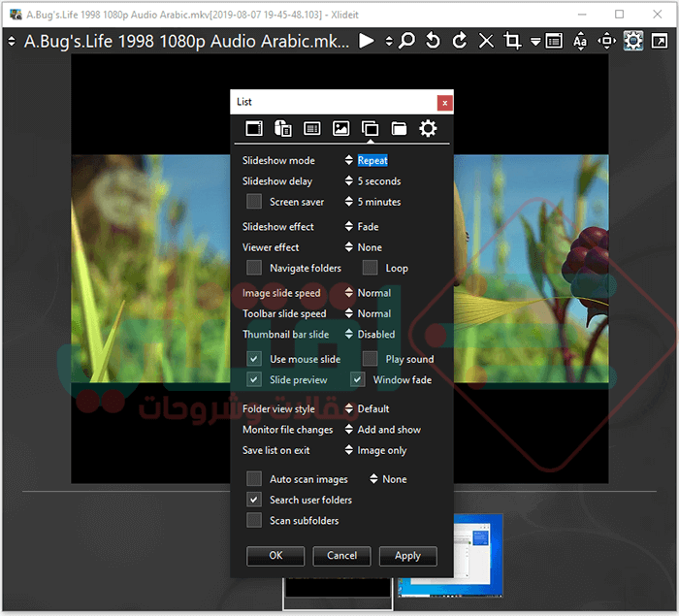Image resolution: width=679 pixels, height=616 pixels.
Task: Select the crop tool
Action: tap(512, 41)
